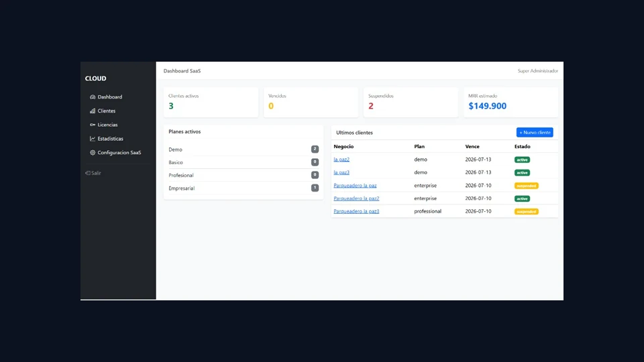This screenshot has width=644, height=362.
Task: Click the Dashboard speedometer icon in sidebar
Action: click(x=93, y=97)
